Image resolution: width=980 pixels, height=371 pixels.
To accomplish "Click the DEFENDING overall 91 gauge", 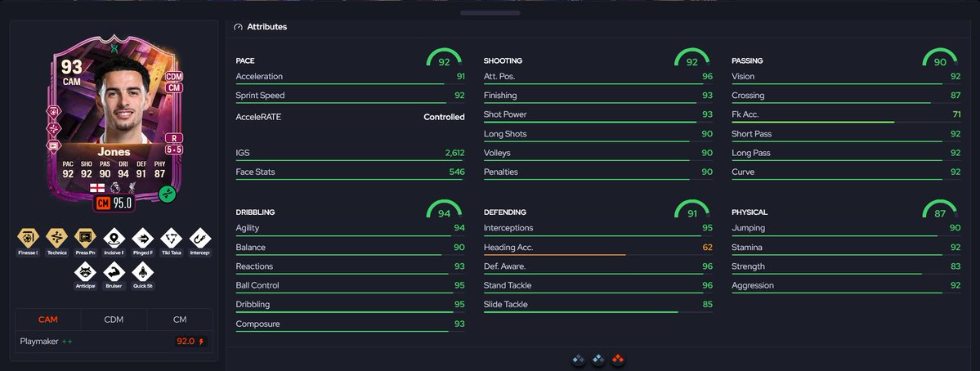I will [x=691, y=209].
